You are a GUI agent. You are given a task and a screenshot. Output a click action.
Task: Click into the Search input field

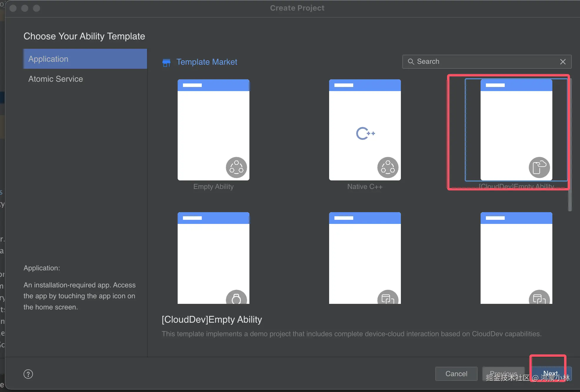click(x=485, y=62)
